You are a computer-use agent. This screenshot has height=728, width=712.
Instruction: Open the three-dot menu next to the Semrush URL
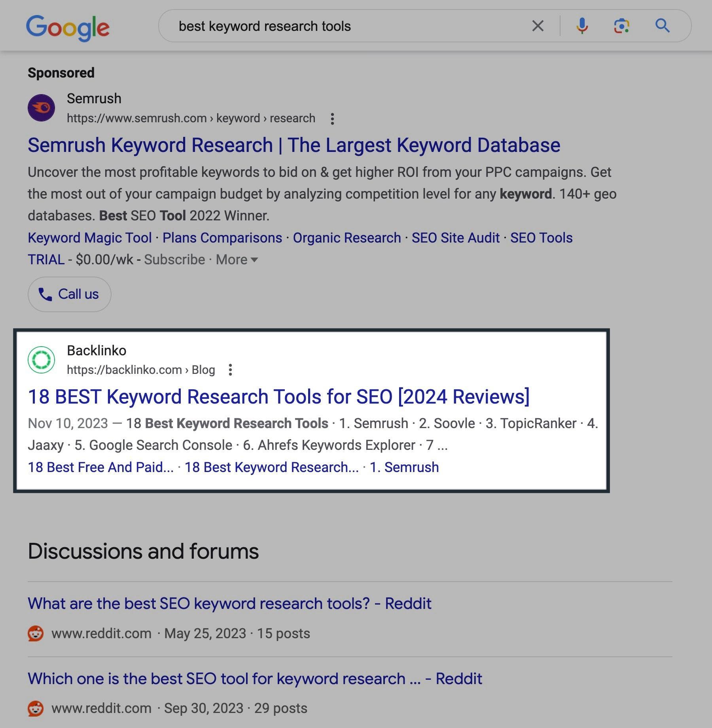coord(333,118)
